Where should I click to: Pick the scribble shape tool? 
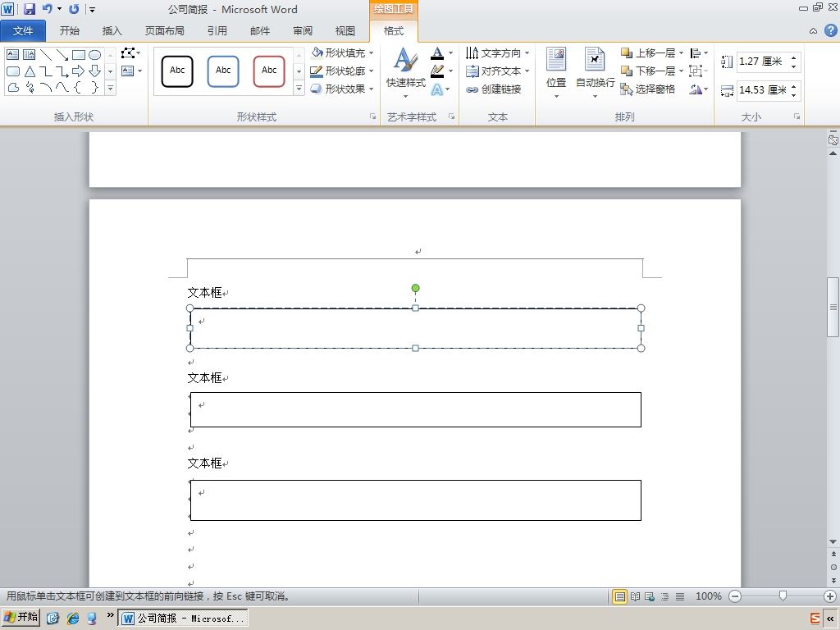pos(30,87)
